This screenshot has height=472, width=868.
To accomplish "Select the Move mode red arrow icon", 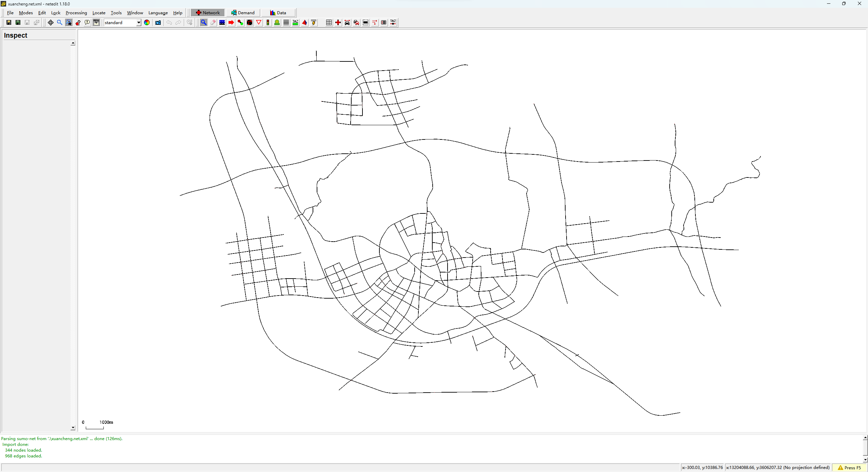I will (x=231, y=23).
